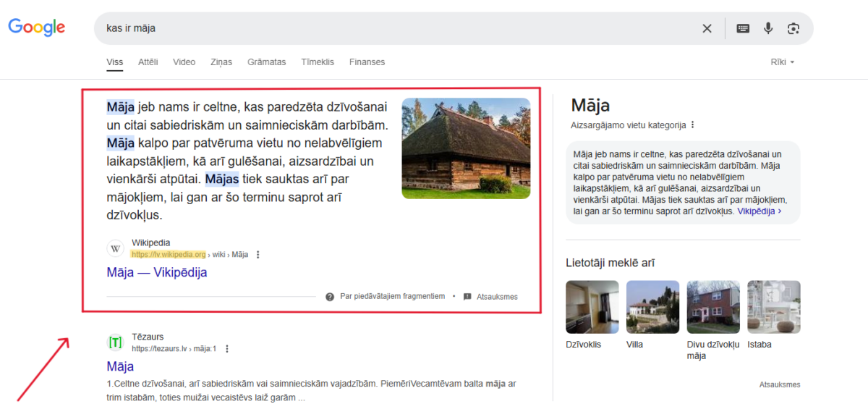This screenshot has width=868, height=417.
Task: Open three-dot menu next to Wikipedia result
Action: tap(258, 254)
